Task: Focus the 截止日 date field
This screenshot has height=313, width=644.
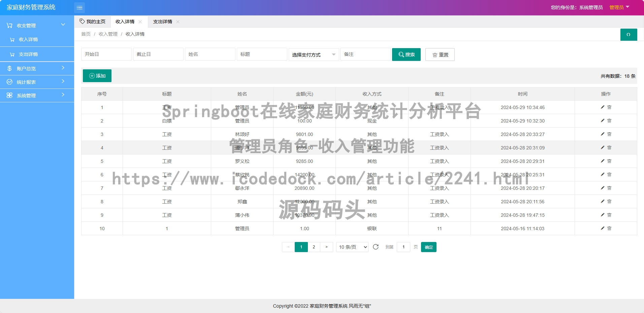Action: [158, 54]
